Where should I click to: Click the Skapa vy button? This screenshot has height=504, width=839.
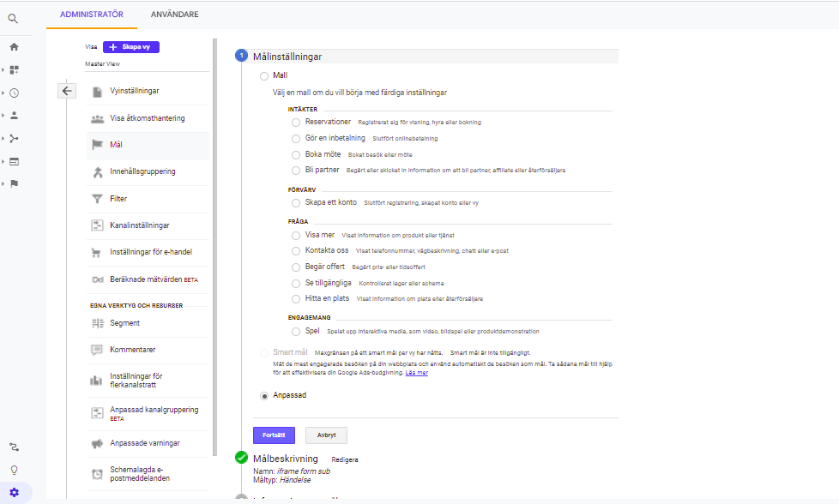[x=131, y=47]
